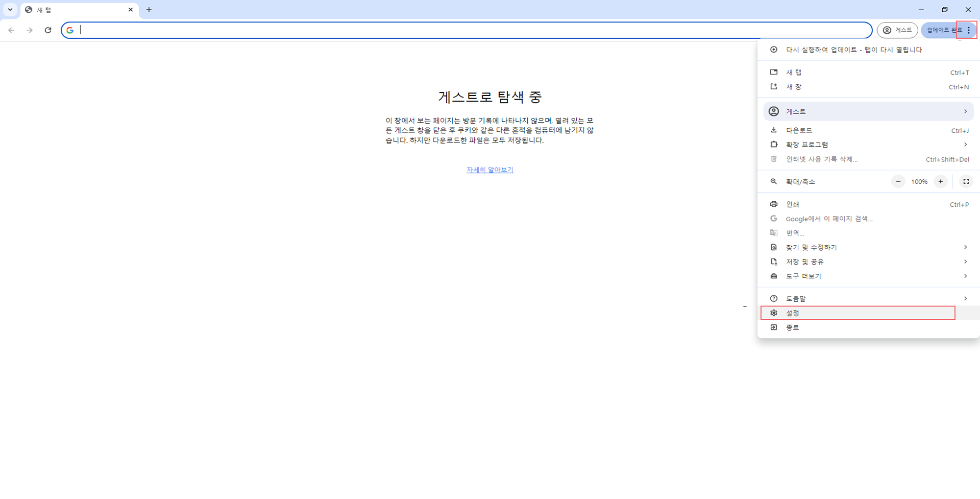This screenshot has height=499, width=980.
Task: Click the reload page icon
Action: [x=48, y=30]
